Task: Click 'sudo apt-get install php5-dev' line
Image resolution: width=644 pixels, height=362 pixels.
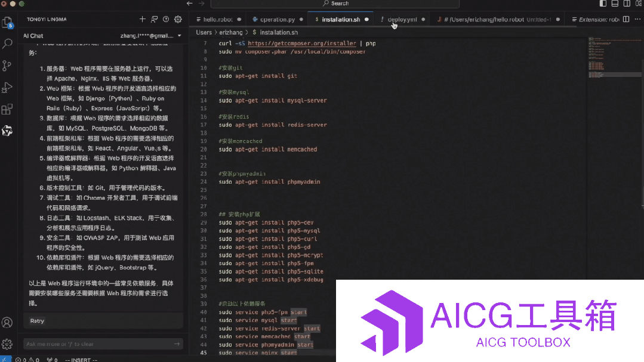Action: (266, 222)
